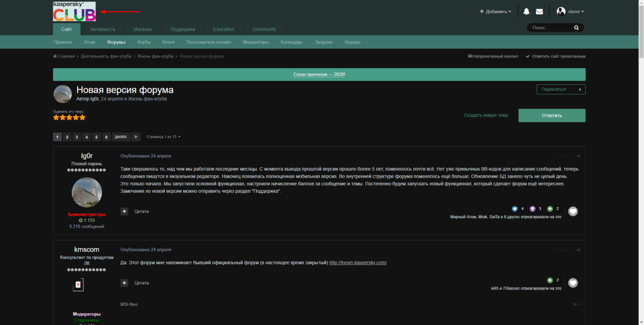Open Пользователи онлайн in the submenu
Screen dimensions: 644x325
[209, 42]
